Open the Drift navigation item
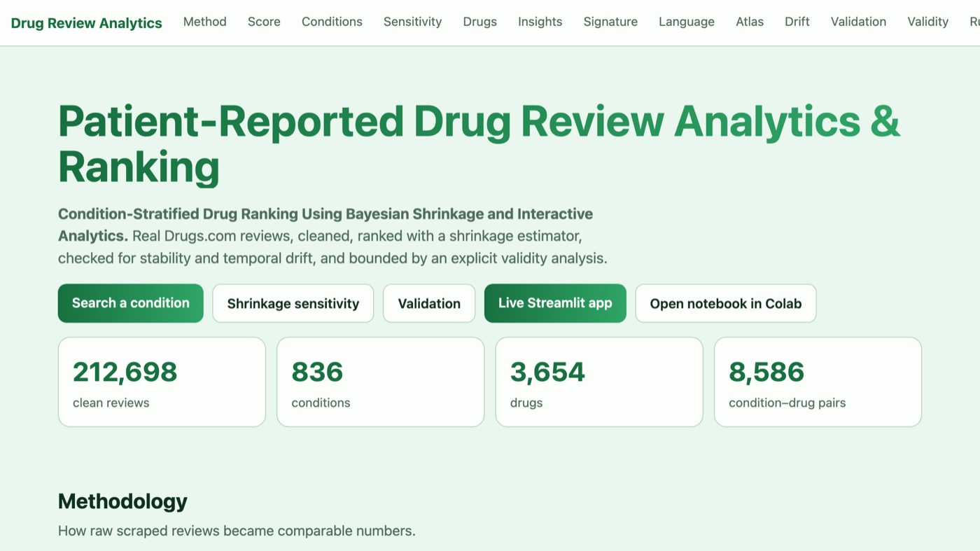The image size is (980, 551). 797,22
